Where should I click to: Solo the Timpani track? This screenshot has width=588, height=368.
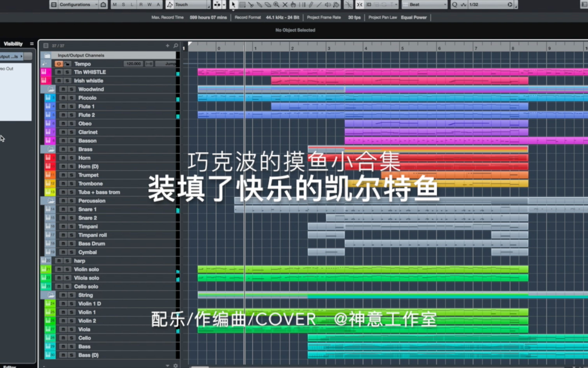71,226
